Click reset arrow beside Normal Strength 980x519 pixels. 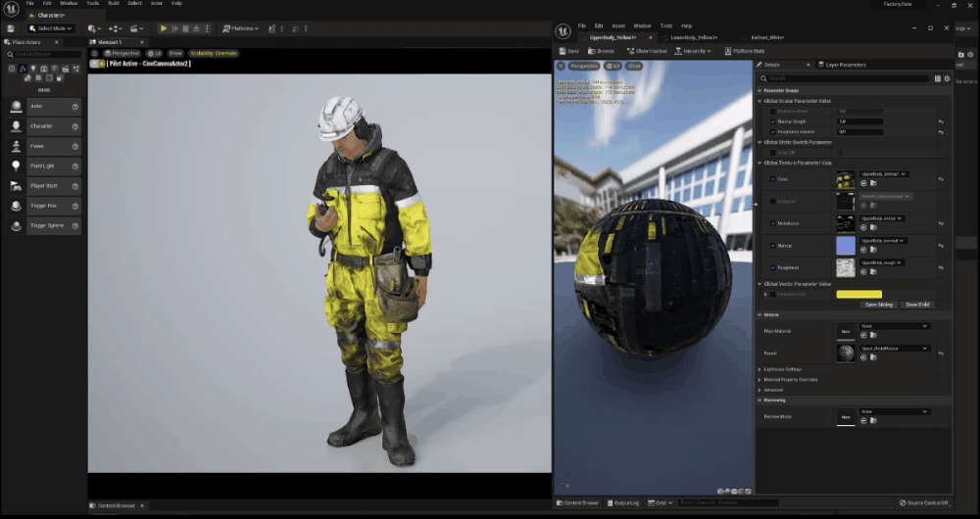pos(941,121)
